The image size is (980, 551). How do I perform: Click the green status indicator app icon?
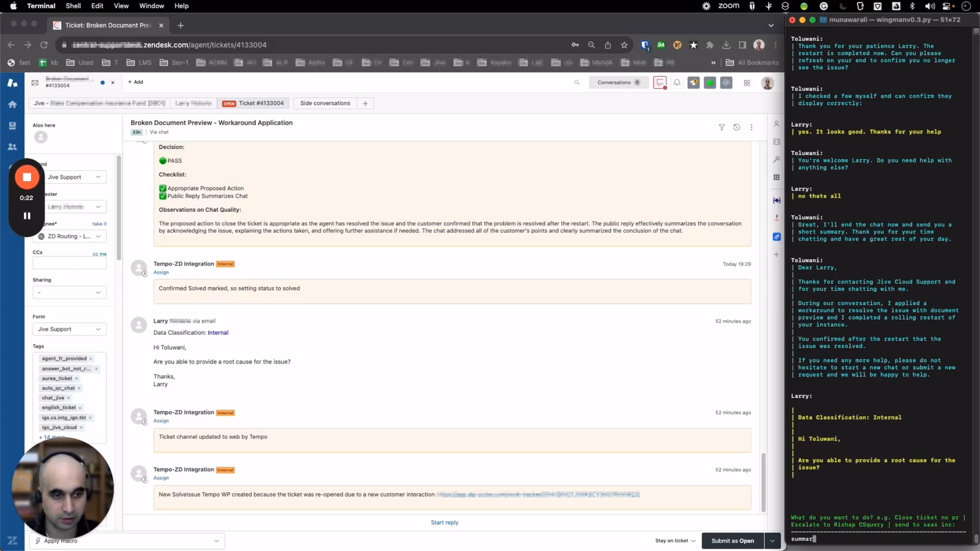[710, 83]
